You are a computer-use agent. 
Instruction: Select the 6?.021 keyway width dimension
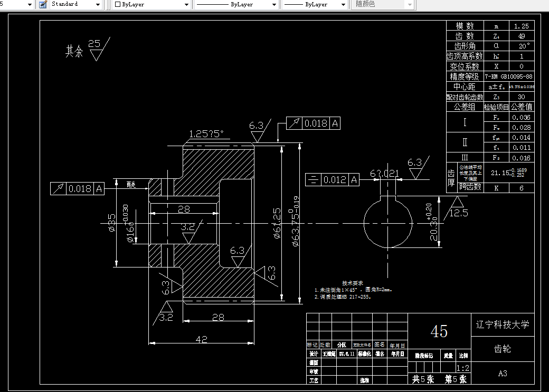[384, 174]
